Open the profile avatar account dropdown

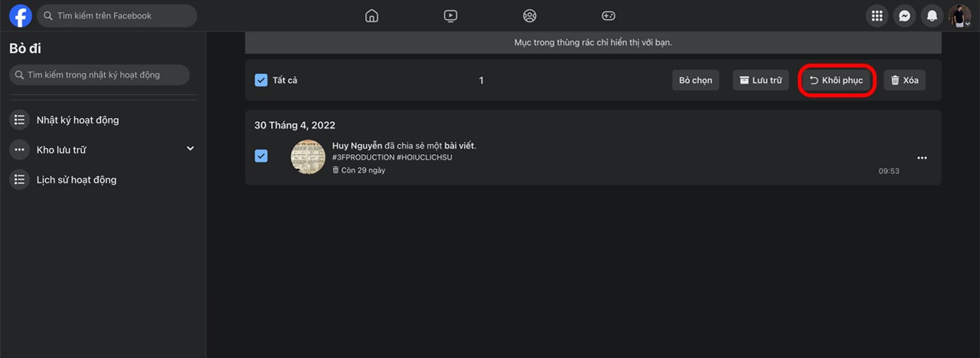click(x=960, y=15)
